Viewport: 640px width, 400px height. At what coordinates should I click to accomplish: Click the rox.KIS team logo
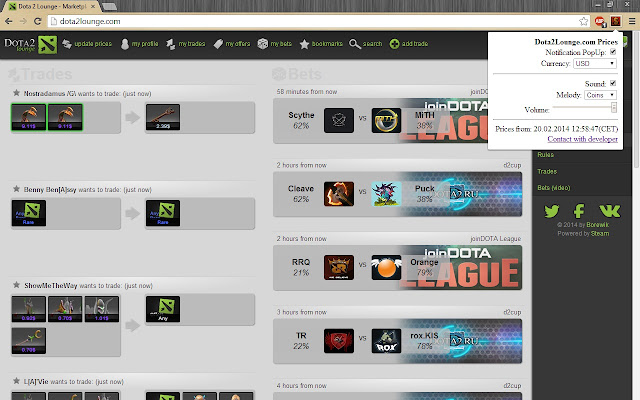coord(386,341)
